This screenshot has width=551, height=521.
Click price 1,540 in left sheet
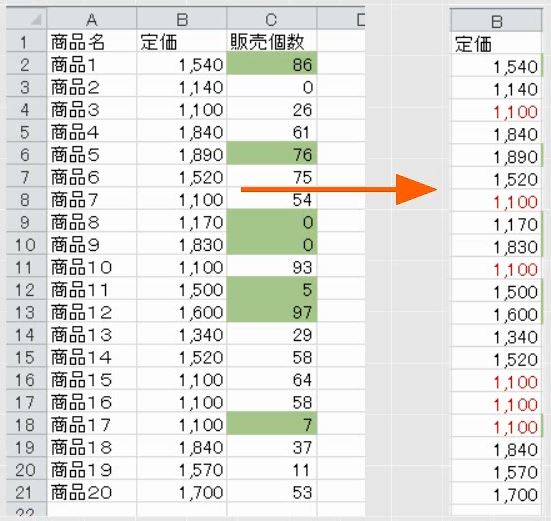pyautogui.click(x=182, y=64)
